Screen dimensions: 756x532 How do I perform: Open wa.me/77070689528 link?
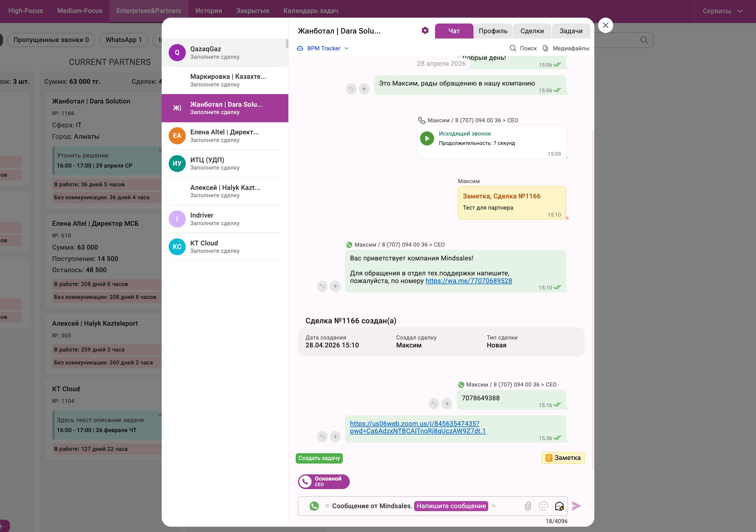click(469, 281)
